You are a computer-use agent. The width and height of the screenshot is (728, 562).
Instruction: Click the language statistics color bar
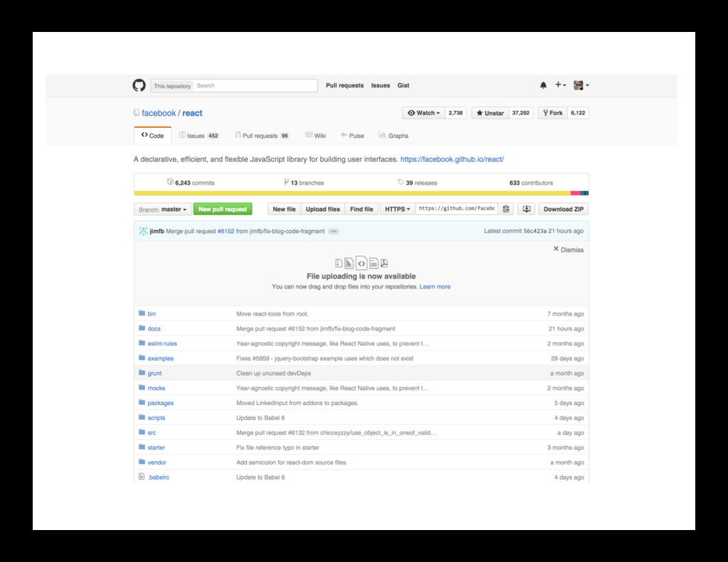361,193
